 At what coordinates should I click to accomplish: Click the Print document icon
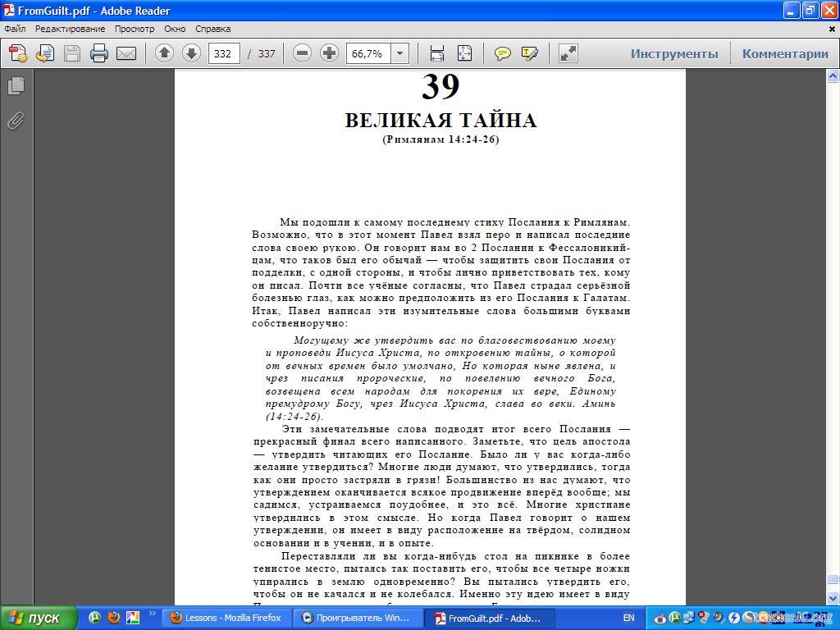pyautogui.click(x=99, y=54)
